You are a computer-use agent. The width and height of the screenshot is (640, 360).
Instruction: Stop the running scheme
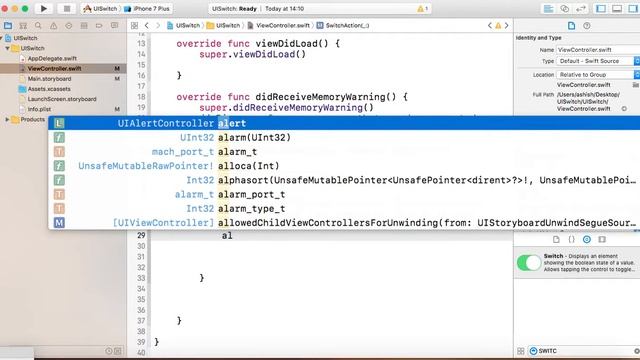coord(67,9)
